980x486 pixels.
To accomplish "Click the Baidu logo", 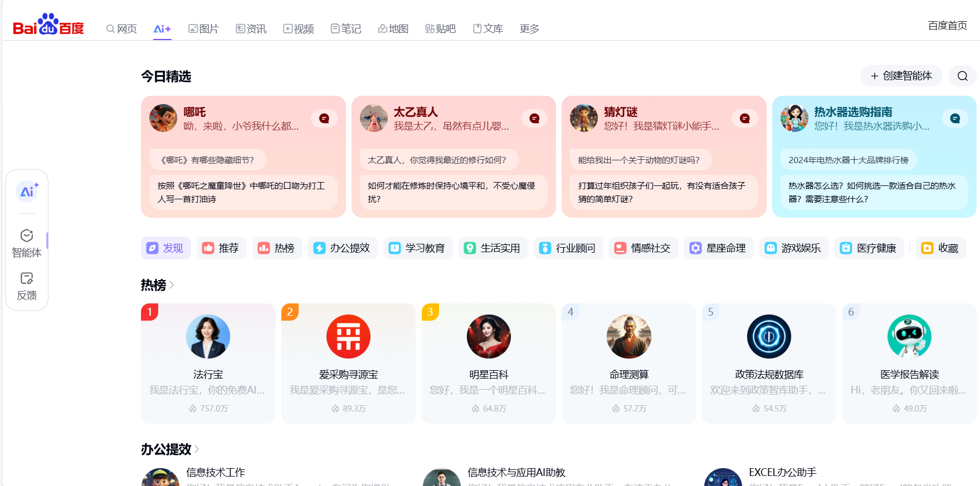I will tap(48, 24).
